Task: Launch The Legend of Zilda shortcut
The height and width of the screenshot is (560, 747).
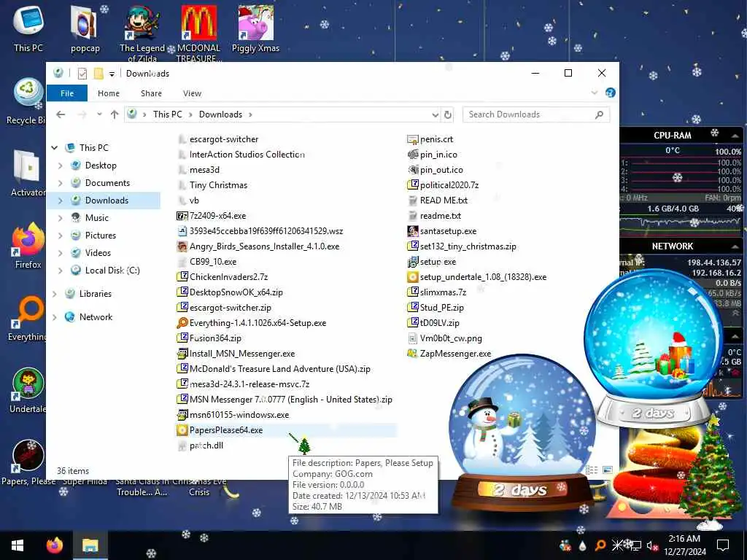Action: [142, 32]
